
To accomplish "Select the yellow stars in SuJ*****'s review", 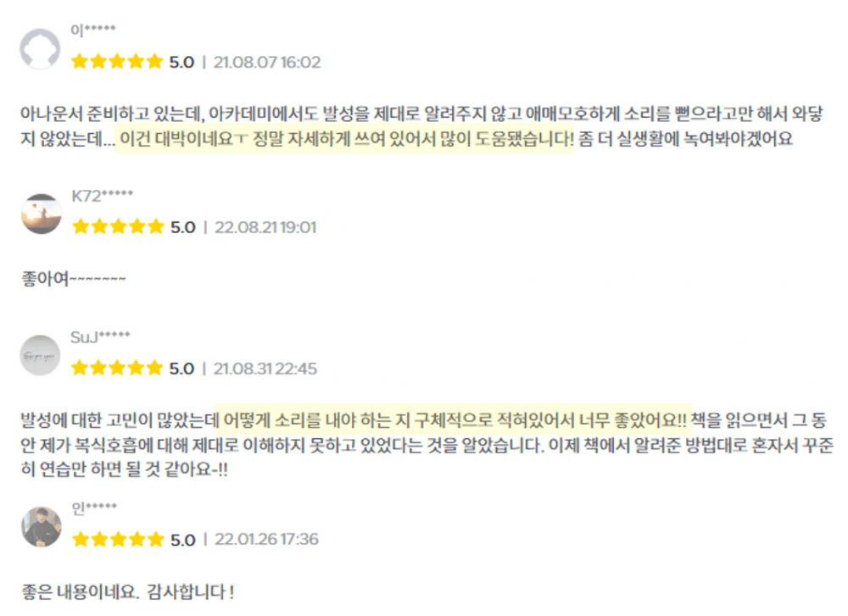I will tap(117, 369).
